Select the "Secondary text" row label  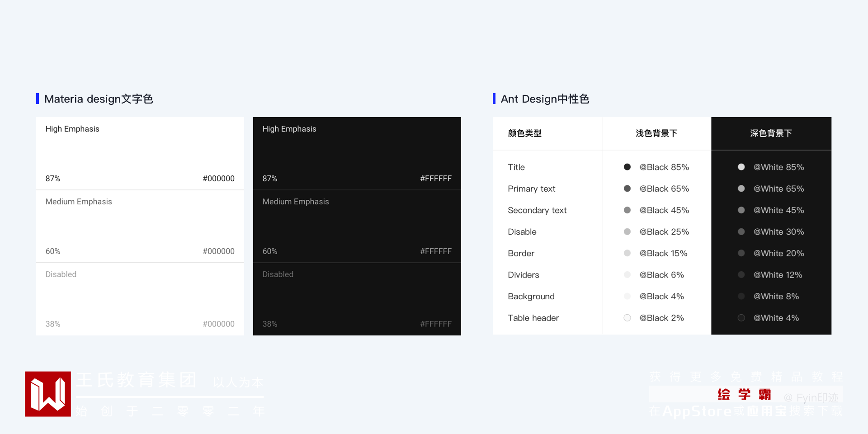tap(537, 210)
